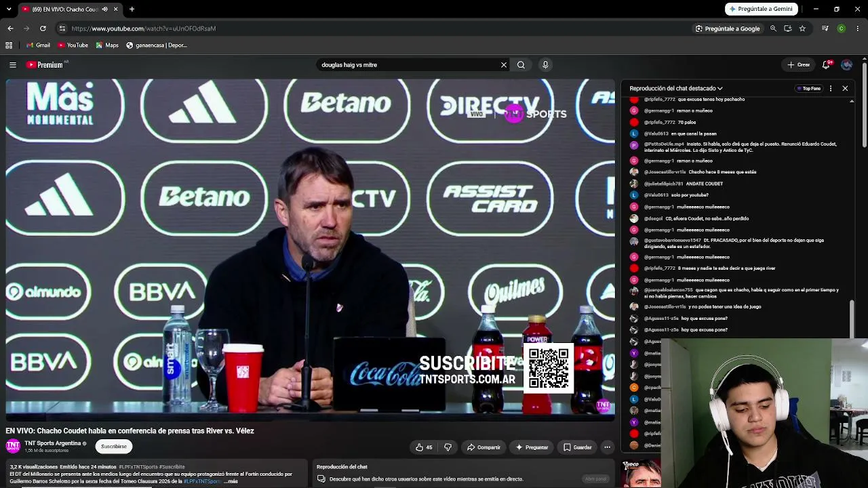Click chat message 'solo por youtube?'
Screen dimensions: 868x488
(x=690, y=195)
